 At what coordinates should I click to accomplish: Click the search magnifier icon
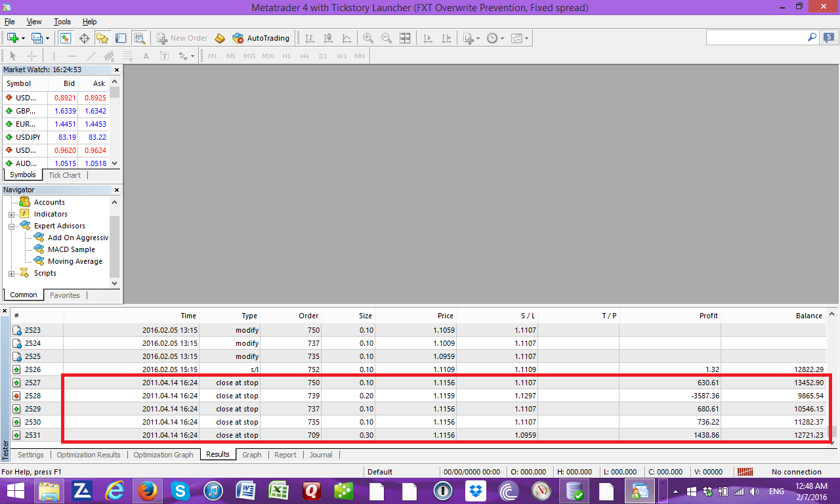pos(812,38)
